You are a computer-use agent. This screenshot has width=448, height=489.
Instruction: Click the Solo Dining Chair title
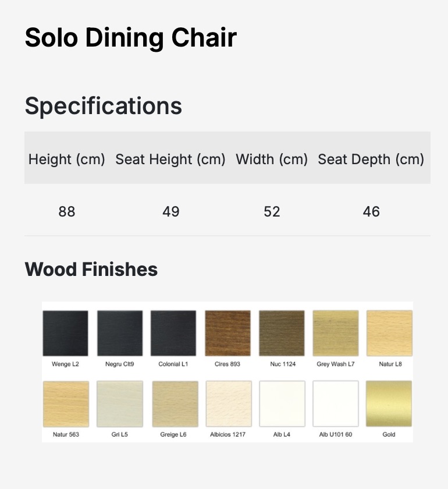coord(131,38)
